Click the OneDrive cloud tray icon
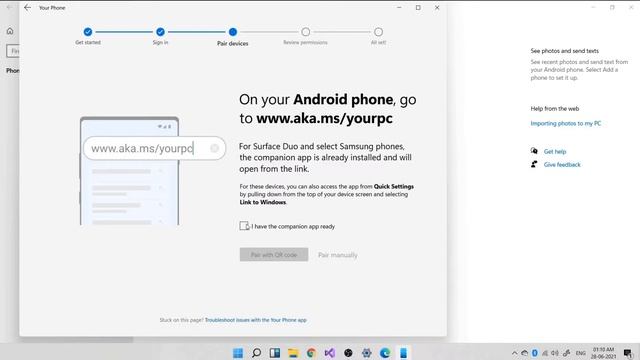Image resolution: width=640 pixels, height=360 pixels. pyautogui.click(x=524, y=353)
